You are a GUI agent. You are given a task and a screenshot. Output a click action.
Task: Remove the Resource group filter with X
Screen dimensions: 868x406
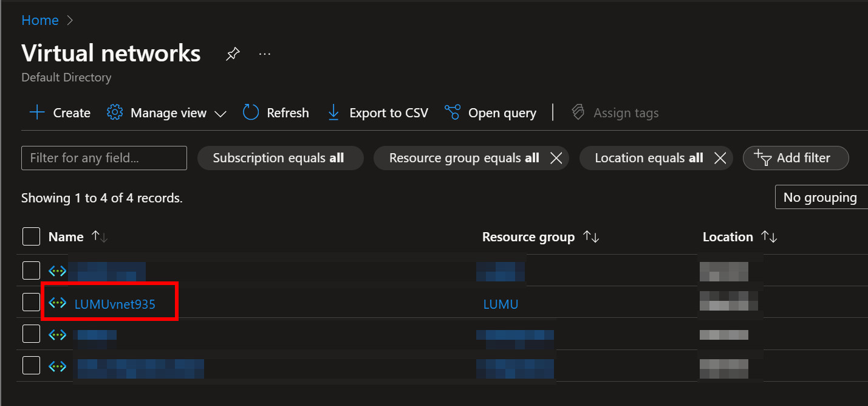click(x=555, y=158)
